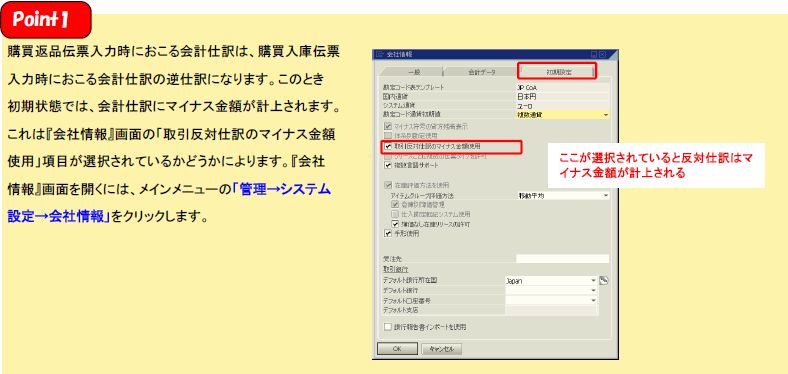The width and height of the screenshot is (788, 374).
Task: Click the 管理→システム blue menu path text
Action: [283, 190]
